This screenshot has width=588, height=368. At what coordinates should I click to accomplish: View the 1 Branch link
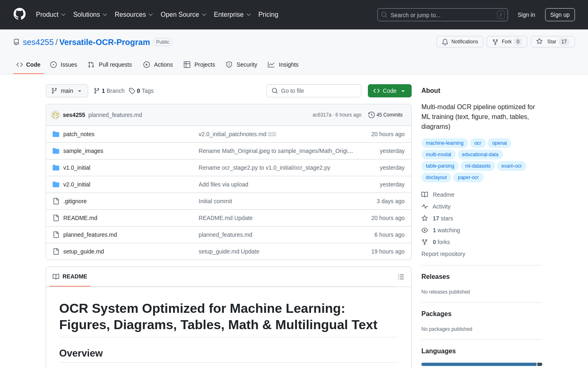pyautogui.click(x=109, y=91)
